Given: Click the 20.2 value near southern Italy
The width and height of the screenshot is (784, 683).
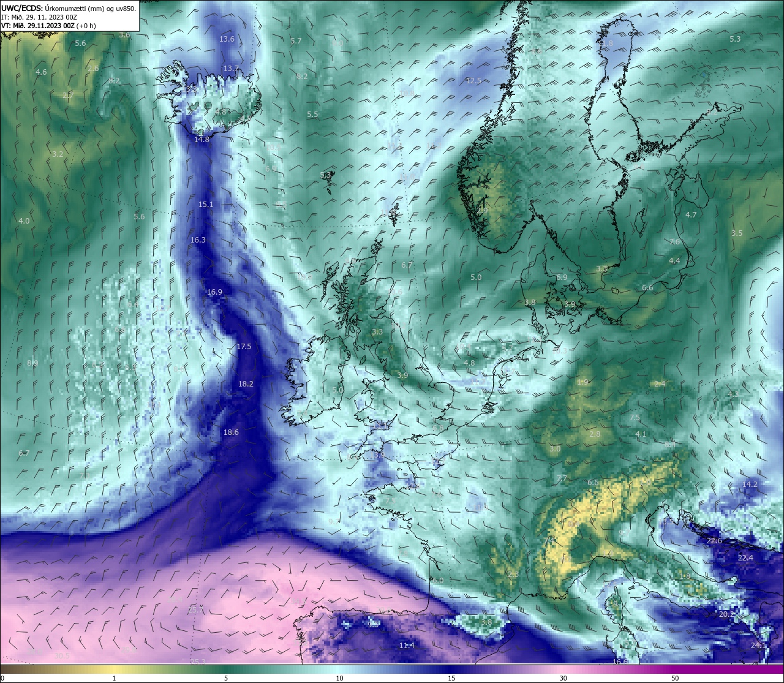Looking at the screenshot, I should click(726, 614).
